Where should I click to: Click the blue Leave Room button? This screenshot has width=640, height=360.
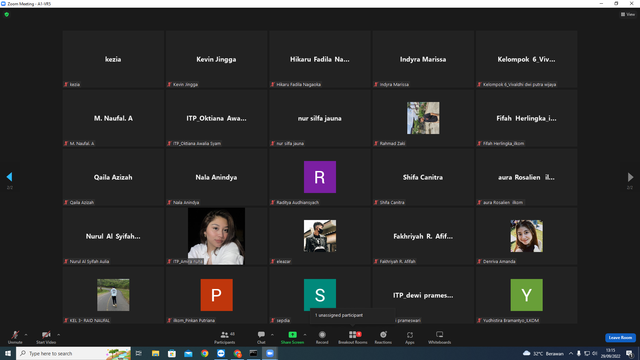pos(620,338)
